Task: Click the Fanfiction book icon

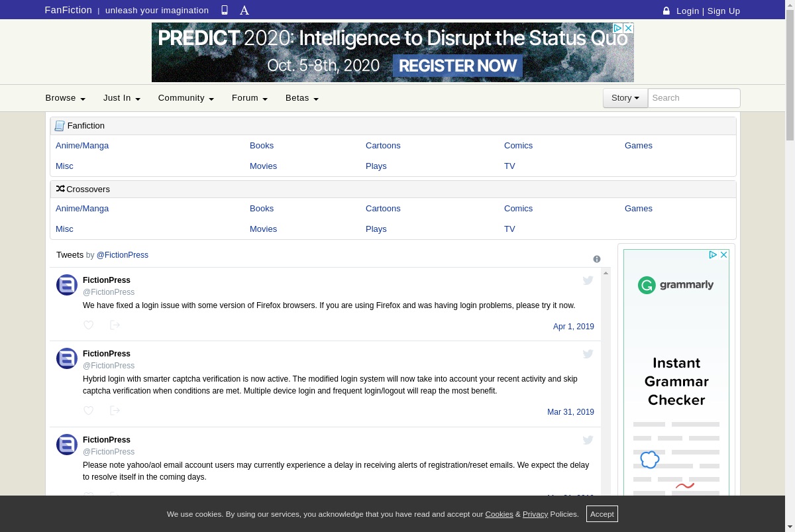Action: [x=60, y=126]
